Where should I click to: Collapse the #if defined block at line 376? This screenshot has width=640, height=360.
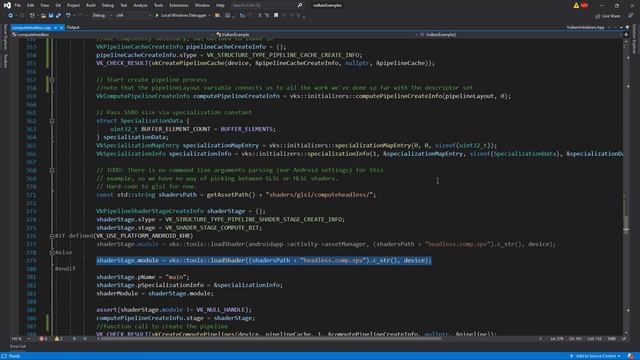tap(52, 236)
